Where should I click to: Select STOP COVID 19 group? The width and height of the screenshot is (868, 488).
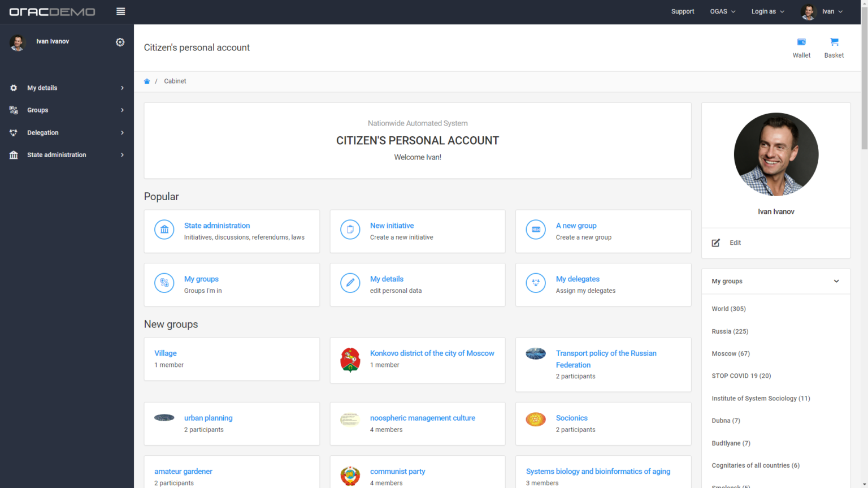(741, 376)
